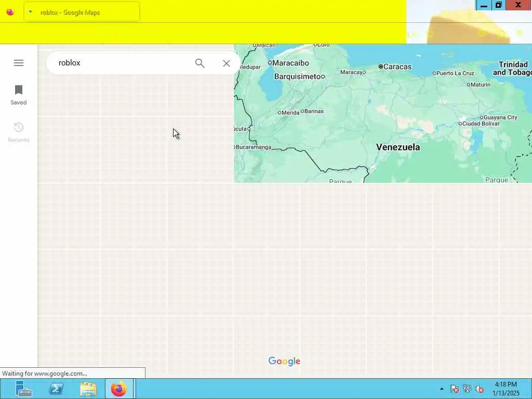Close the Firefox window
The width and height of the screenshot is (532, 399).
coord(518,5)
